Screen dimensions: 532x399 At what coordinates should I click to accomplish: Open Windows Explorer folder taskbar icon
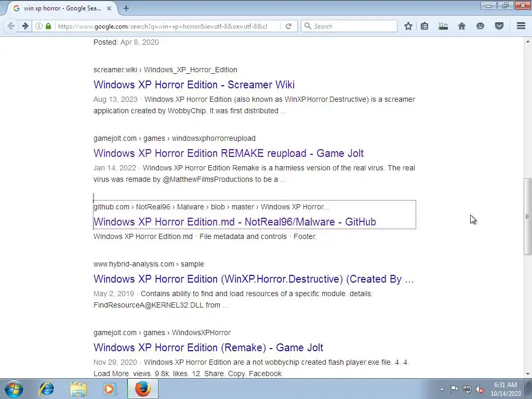(78, 389)
